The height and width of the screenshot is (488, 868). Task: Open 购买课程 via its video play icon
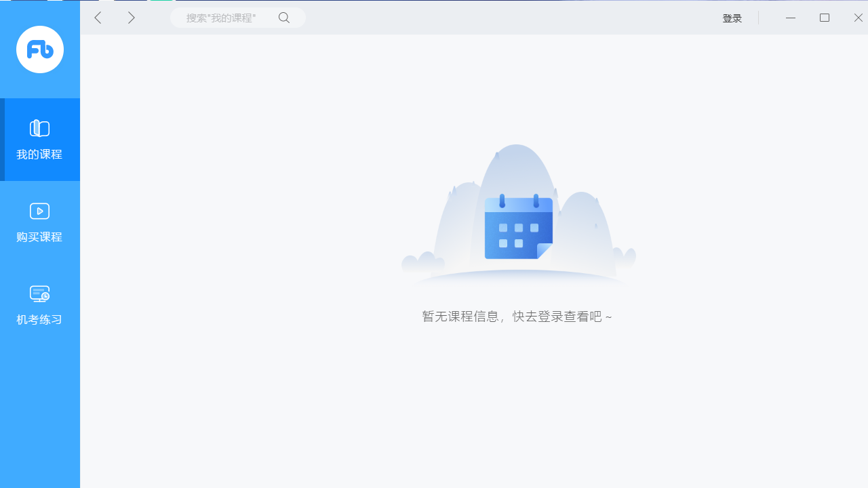coord(39,211)
